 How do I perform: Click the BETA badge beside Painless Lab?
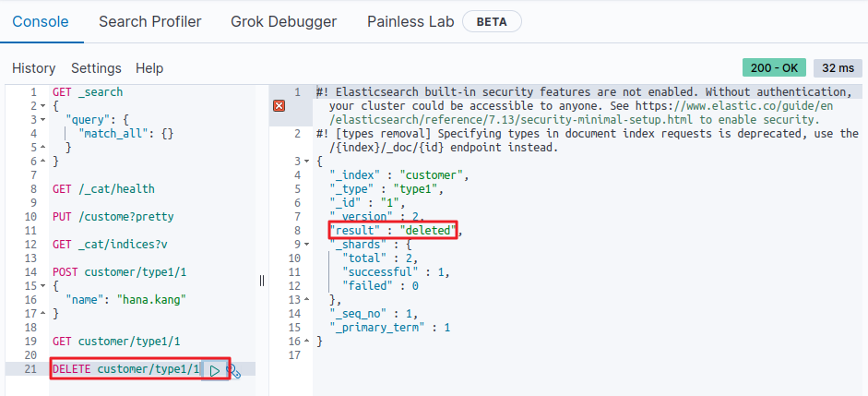point(492,22)
